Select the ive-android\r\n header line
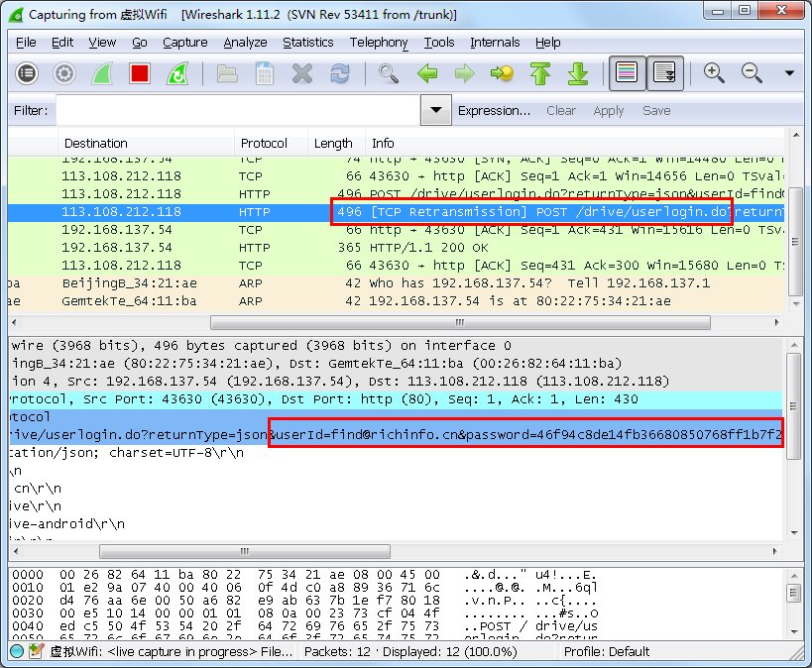Screen dimensions: 812x668 coord(396,524)
